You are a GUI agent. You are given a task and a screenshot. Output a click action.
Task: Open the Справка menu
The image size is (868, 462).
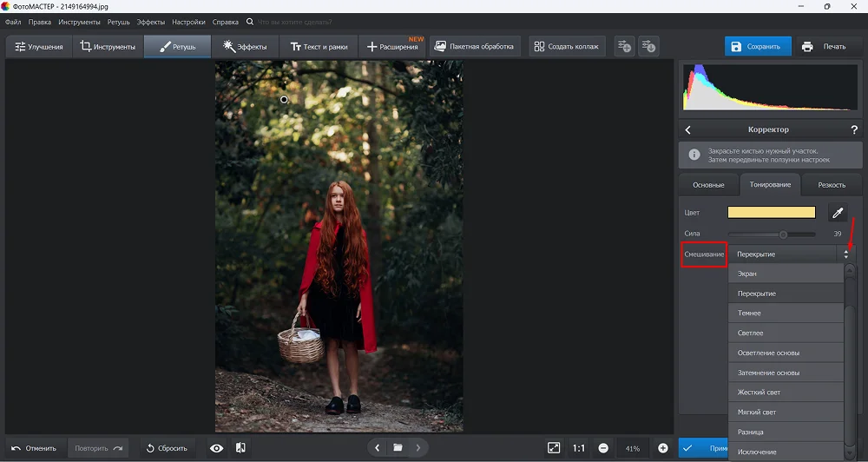click(x=226, y=23)
